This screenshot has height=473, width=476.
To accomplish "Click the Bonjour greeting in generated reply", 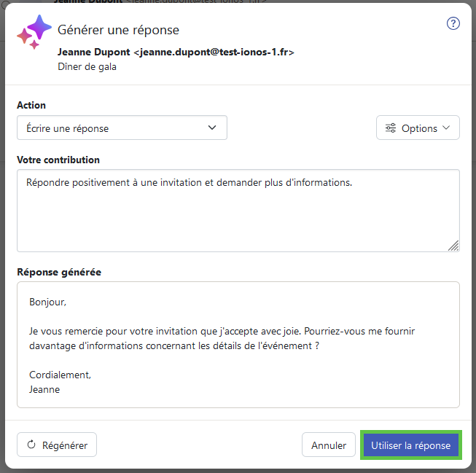I will tap(47, 302).
